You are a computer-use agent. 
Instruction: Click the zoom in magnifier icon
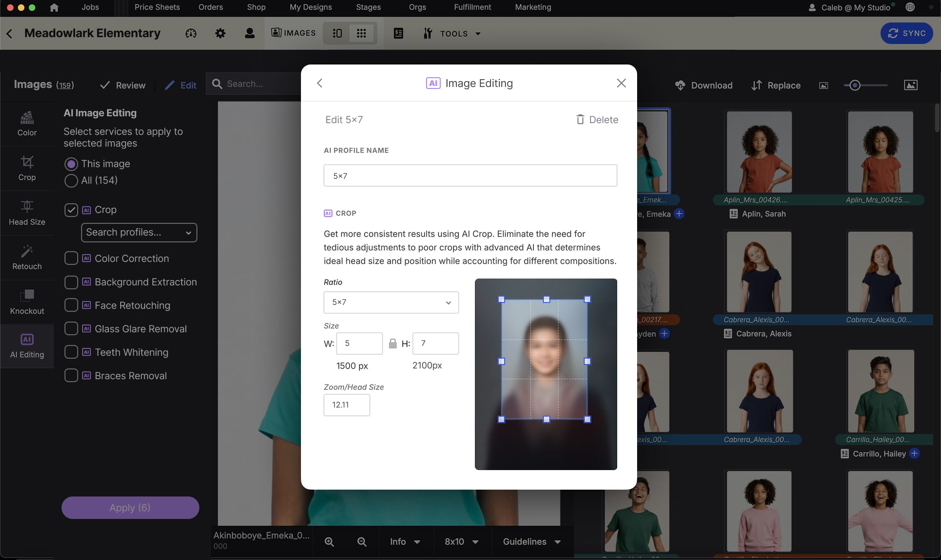[329, 541]
